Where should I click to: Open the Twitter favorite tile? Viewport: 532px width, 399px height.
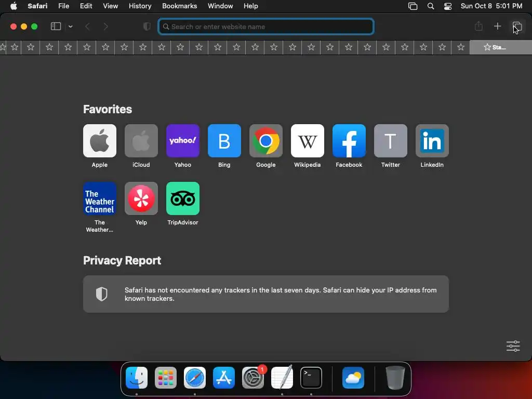click(x=391, y=141)
